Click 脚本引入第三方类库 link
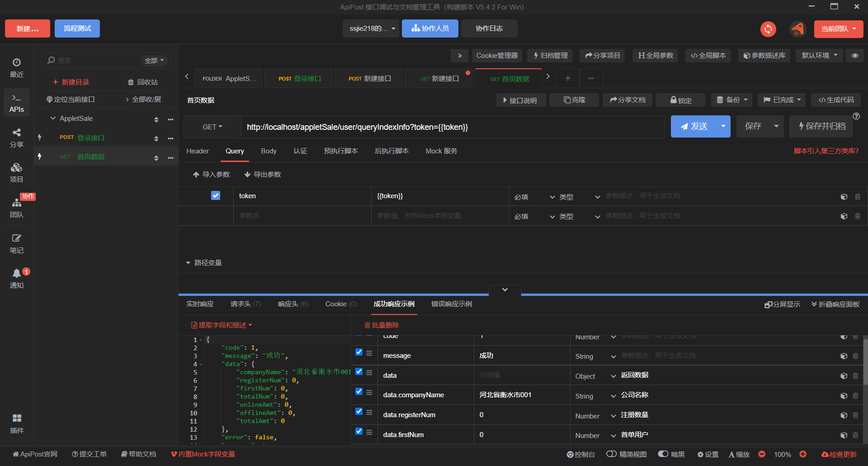Viewport: 868px width, 466px height. (x=826, y=151)
